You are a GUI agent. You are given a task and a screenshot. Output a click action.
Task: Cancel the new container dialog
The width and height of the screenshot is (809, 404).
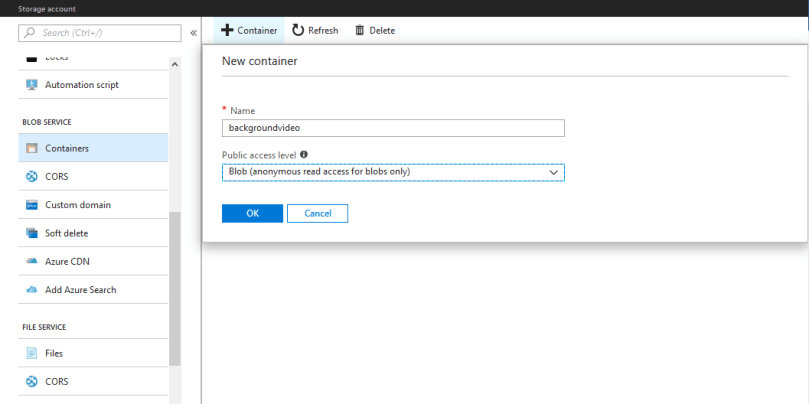click(x=317, y=213)
